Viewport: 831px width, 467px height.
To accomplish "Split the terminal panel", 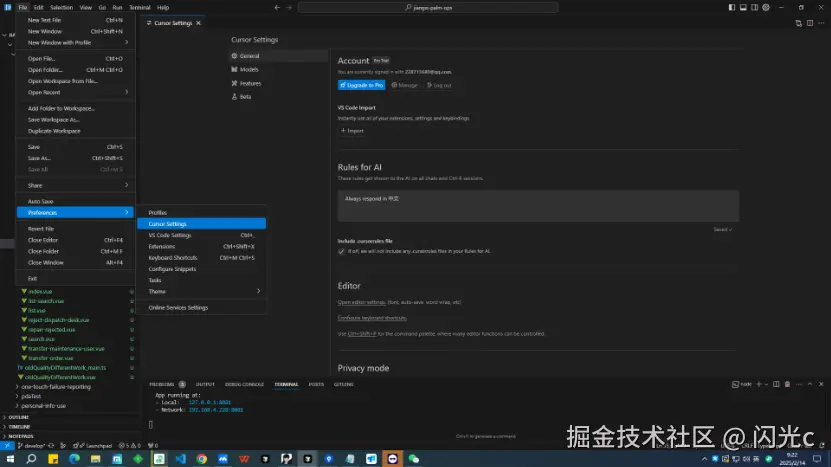I will tap(776, 384).
